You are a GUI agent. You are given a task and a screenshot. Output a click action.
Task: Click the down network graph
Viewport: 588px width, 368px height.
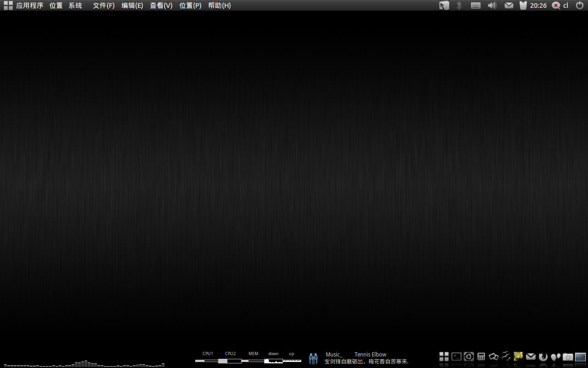tap(274, 361)
